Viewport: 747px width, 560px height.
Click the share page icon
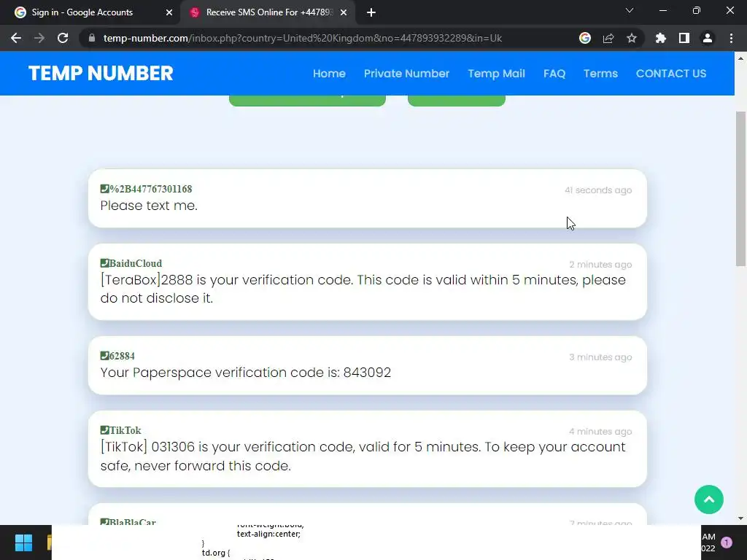click(x=608, y=38)
